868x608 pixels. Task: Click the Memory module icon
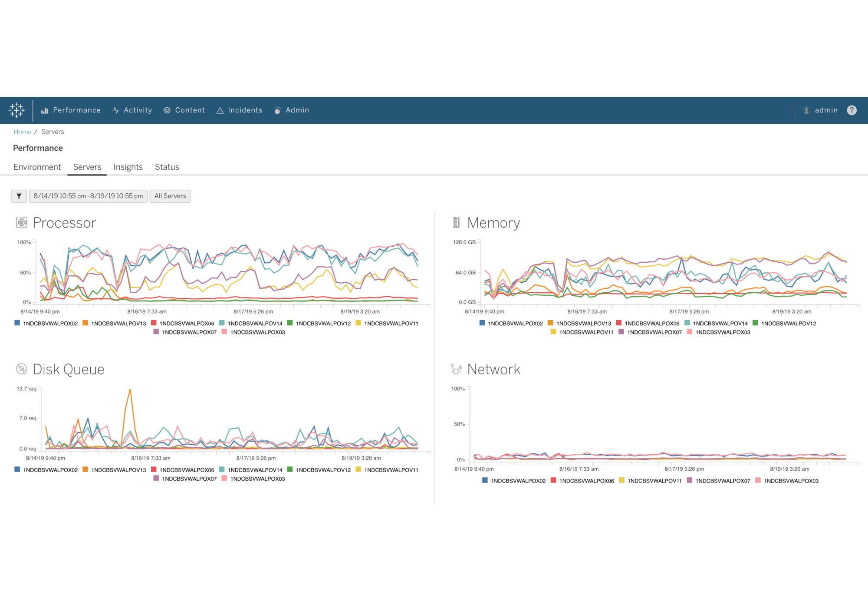pos(456,222)
